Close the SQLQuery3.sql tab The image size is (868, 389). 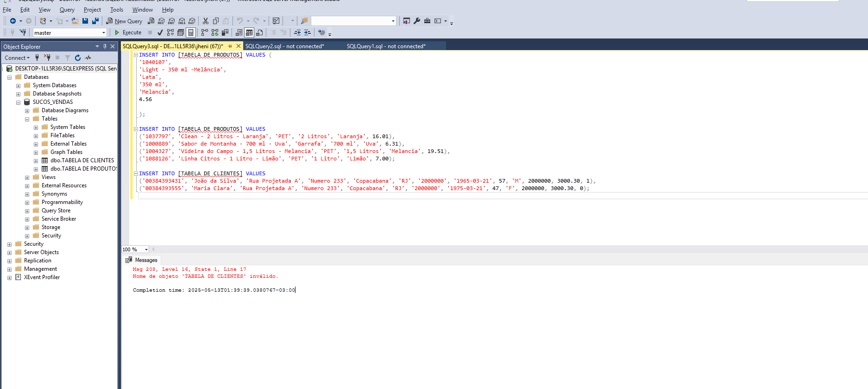(239, 46)
